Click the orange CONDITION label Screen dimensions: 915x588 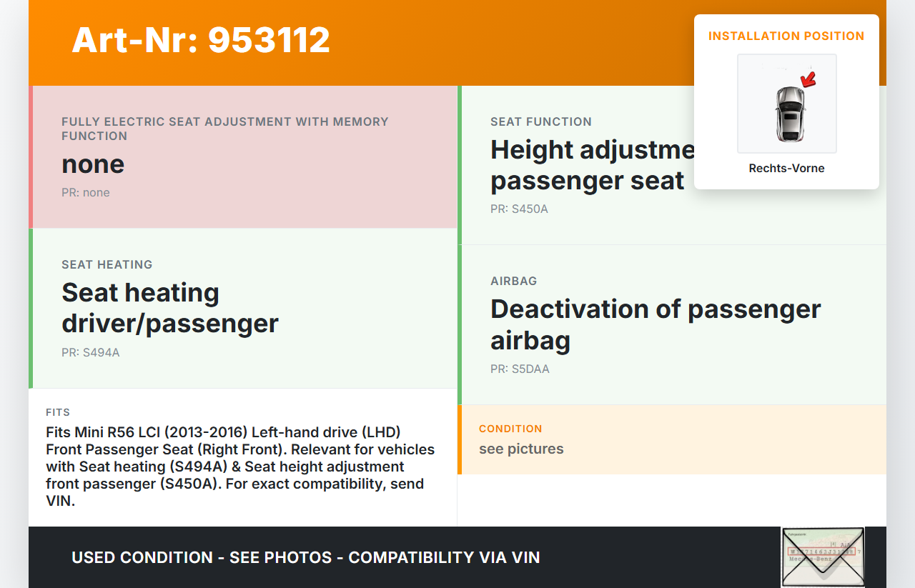point(510,429)
